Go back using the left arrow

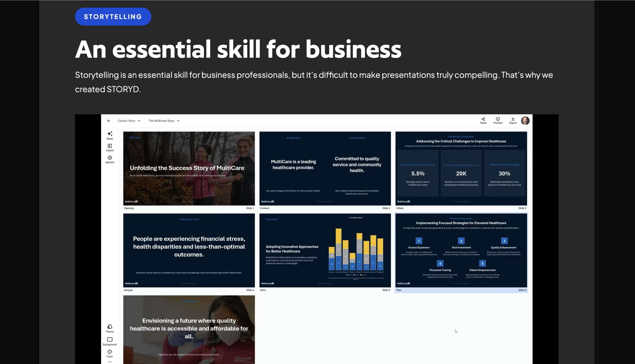pyautogui.click(x=109, y=121)
